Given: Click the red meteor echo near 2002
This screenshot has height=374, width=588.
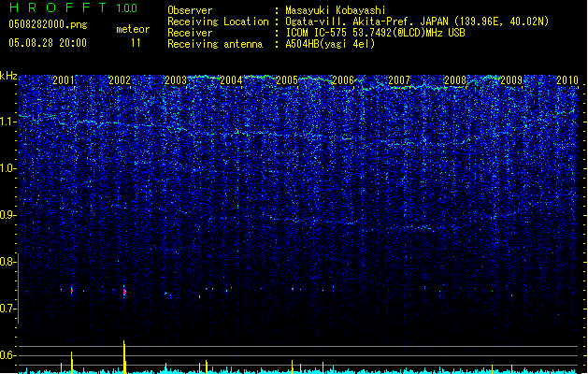Looking at the screenshot, I should tap(124, 292).
